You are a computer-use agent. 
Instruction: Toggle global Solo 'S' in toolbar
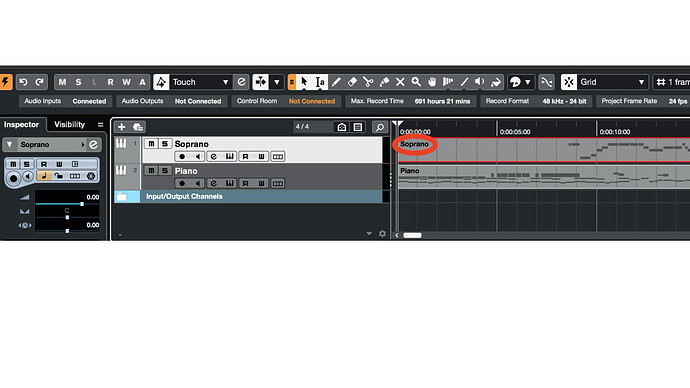point(78,82)
